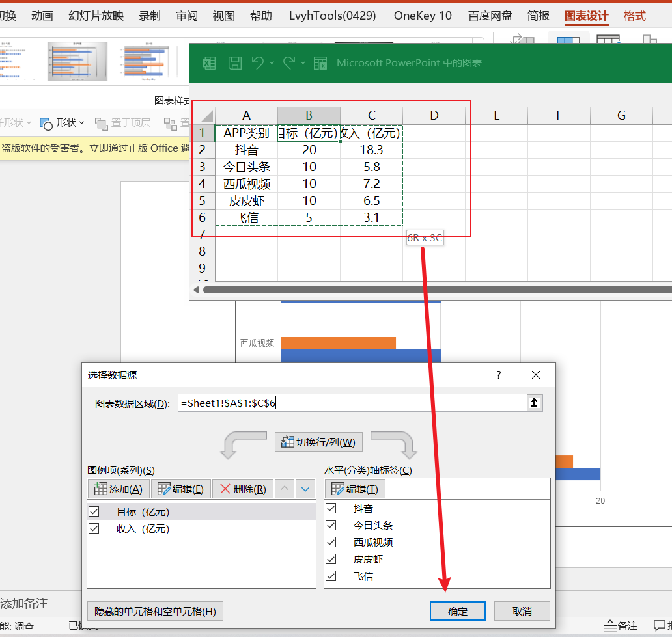Click the select-all corner of the sheet
The image size is (672, 637).
point(204,116)
